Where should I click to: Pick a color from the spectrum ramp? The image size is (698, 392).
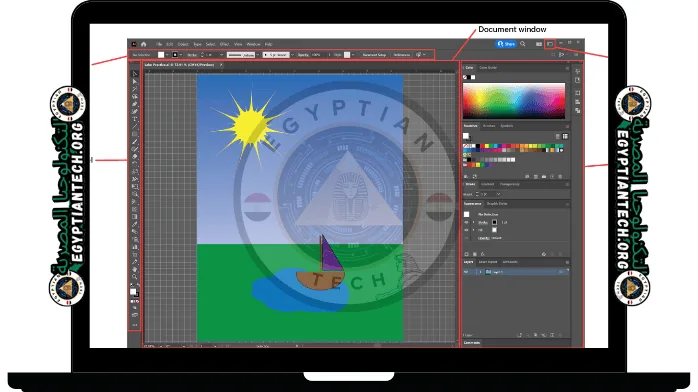click(x=514, y=101)
